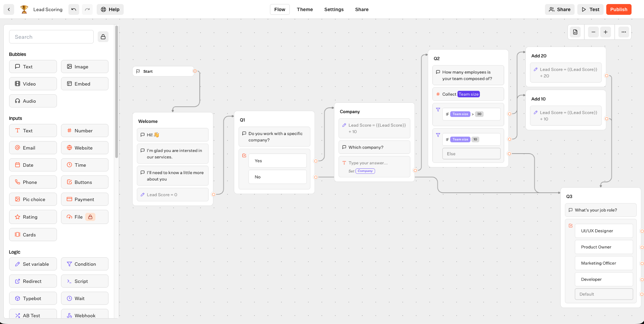Viewport: 644px width, 324px height.
Task: Click the sidebar Search field
Action: [51, 37]
